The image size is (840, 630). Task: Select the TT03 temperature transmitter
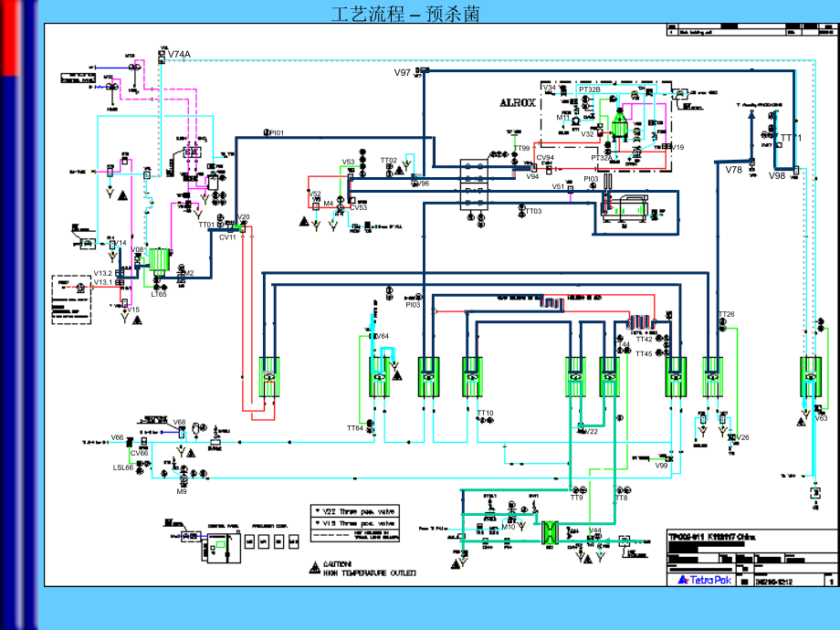click(521, 211)
